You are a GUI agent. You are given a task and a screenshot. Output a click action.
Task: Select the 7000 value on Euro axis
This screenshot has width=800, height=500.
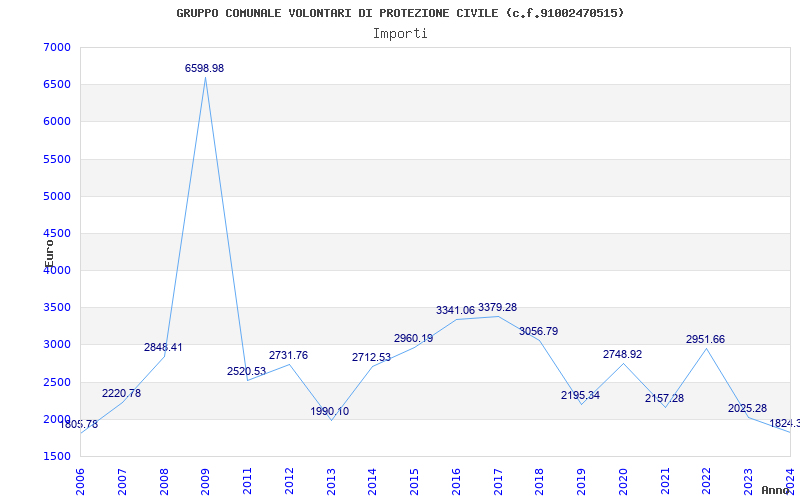pos(57,47)
